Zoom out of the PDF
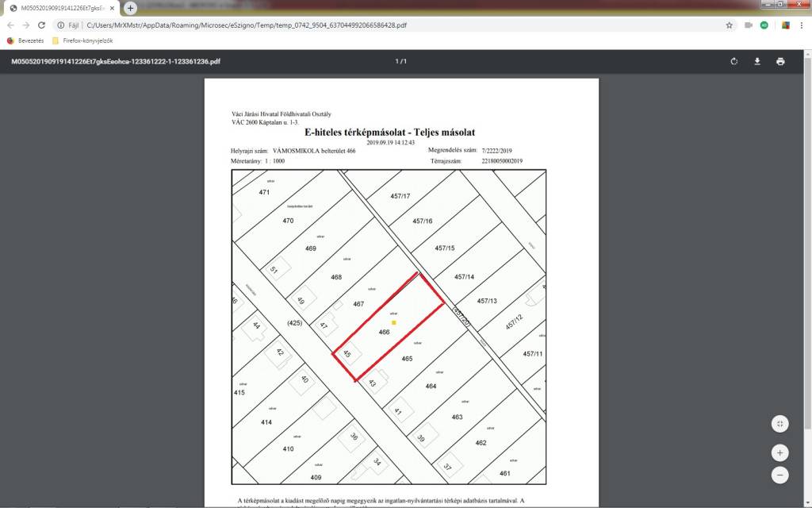812x508 pixels. (x=780, y=475)
